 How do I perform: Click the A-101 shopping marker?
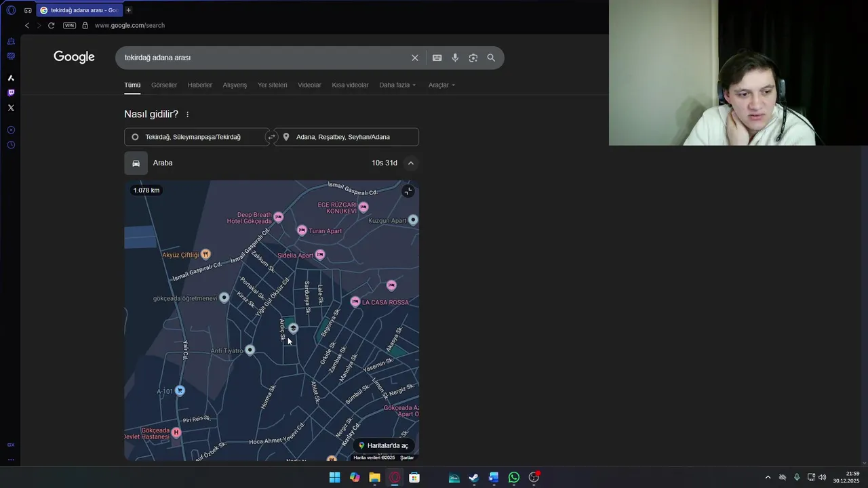[x=180, y=390]
